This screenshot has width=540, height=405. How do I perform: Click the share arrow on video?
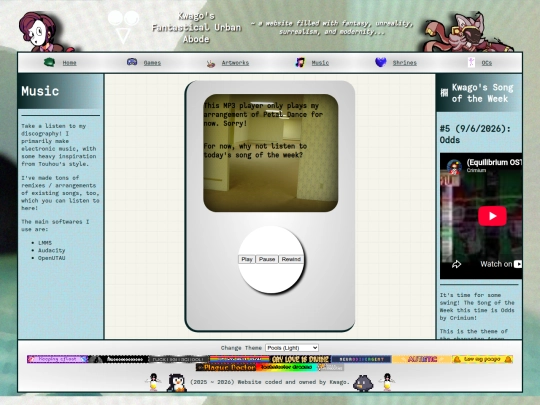[x=456, y=264]
